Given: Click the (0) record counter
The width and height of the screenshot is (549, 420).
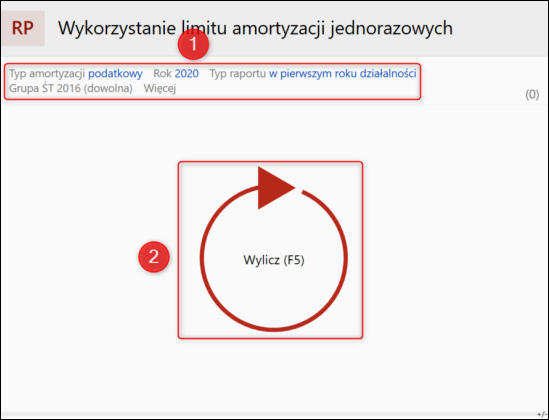Looking at the screenshot, I should click(532, 94).
